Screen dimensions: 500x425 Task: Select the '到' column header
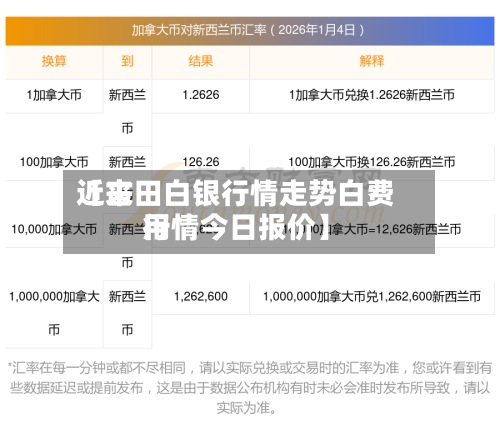127,61
